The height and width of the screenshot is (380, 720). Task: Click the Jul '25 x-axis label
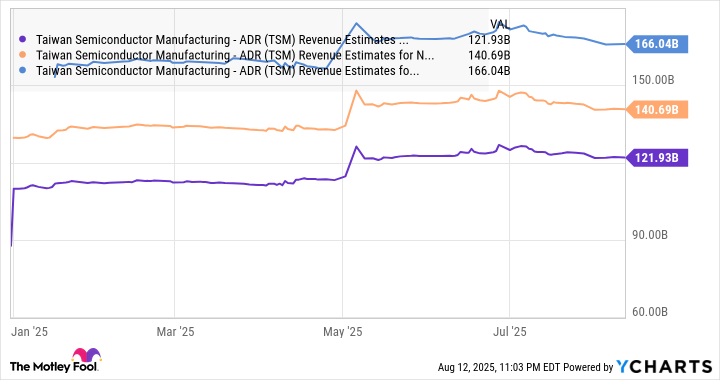tap(510, 332)
